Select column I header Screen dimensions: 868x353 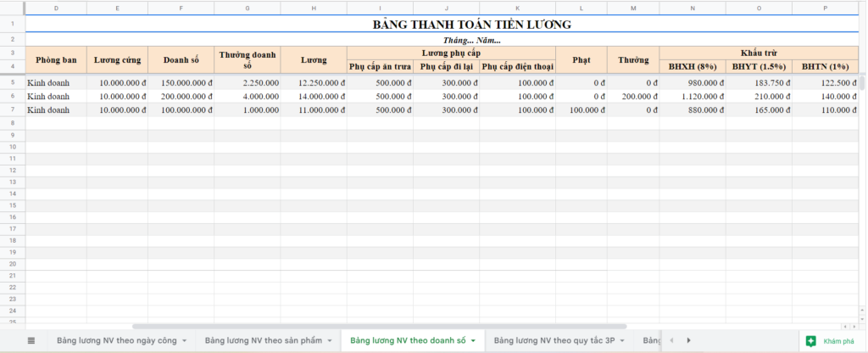pos(381,8)
